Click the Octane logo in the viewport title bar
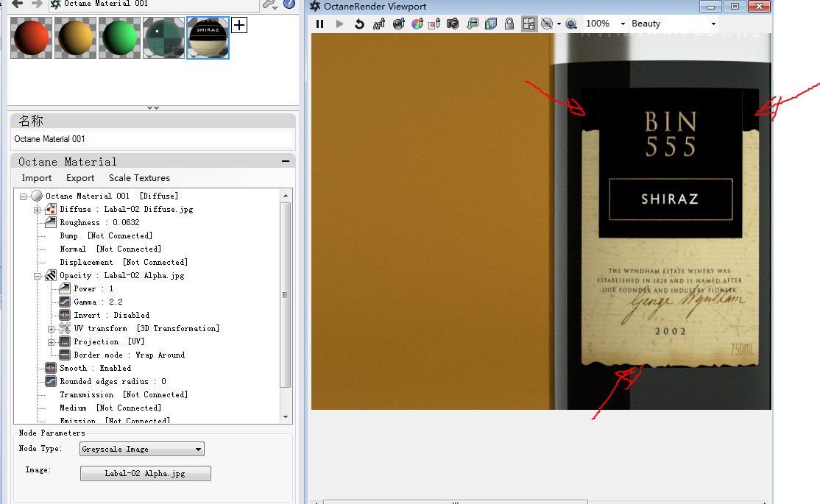This screenshot has height=504, width=820. (315, 6)
